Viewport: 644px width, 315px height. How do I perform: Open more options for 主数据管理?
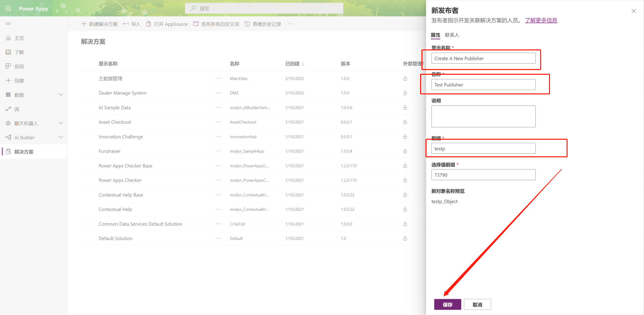218,78
